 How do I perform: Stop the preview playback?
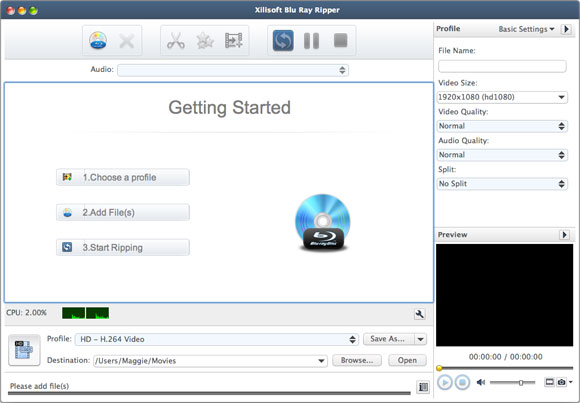pyautogui.click(x=462, y=382)
